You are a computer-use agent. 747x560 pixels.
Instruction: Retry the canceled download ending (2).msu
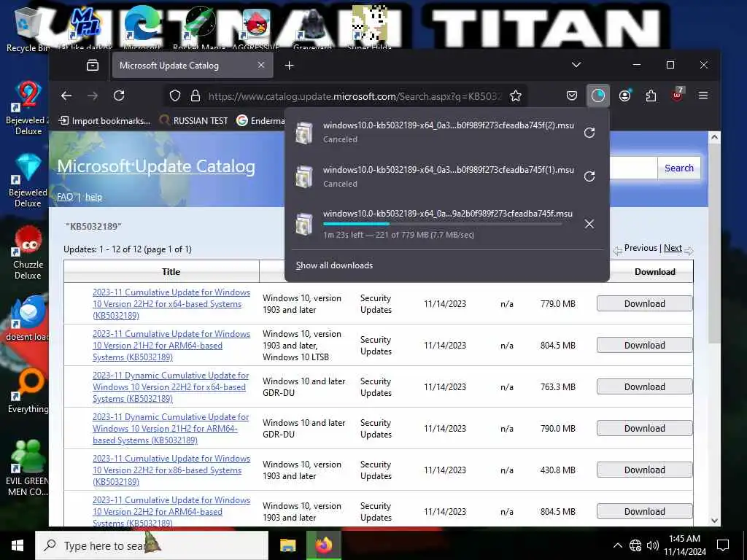click(589, 133)
